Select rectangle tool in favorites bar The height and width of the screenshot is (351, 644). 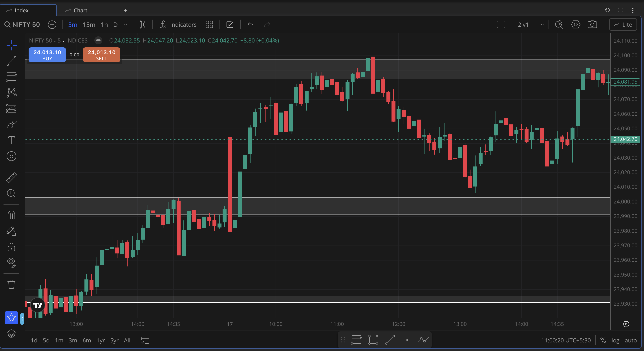[373, 340]
